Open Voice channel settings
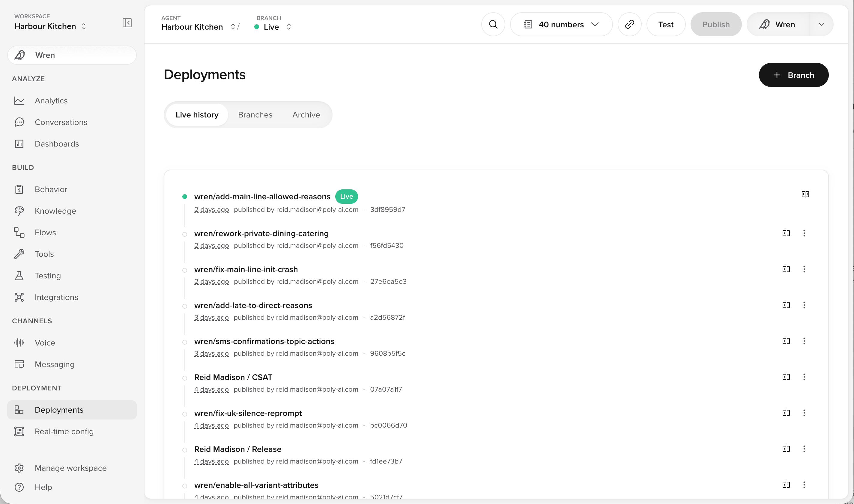 click(x=72, y=343)
